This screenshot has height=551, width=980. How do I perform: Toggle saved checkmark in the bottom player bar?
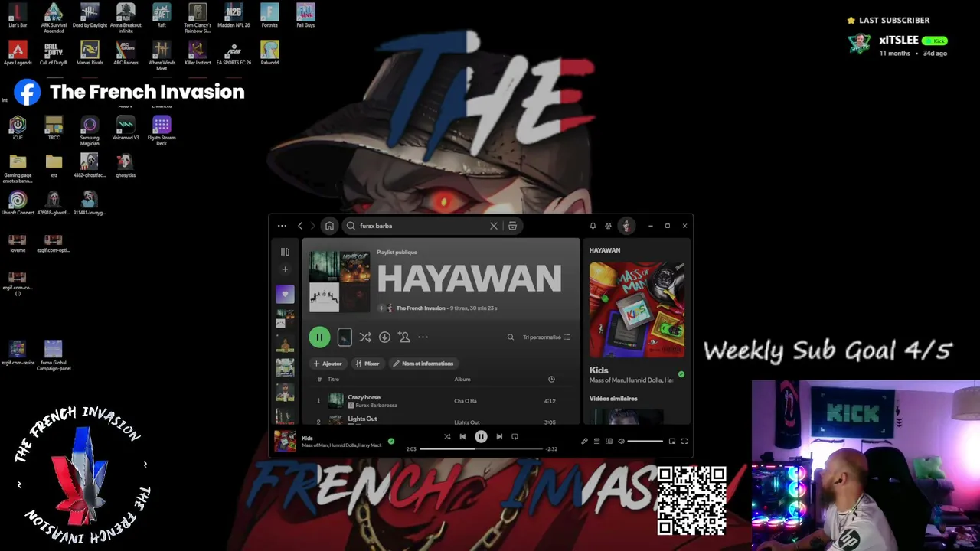click(391, 441)
